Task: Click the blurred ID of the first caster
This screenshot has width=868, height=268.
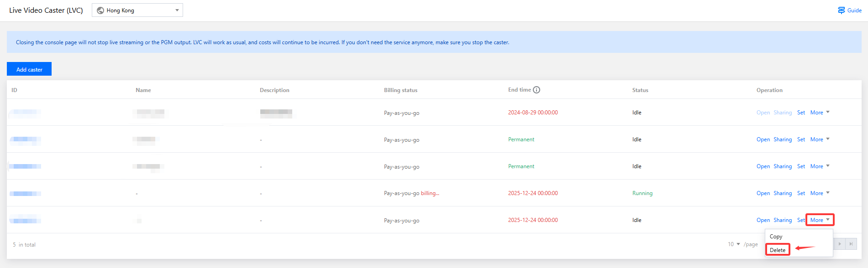Action: pos(26,113)
